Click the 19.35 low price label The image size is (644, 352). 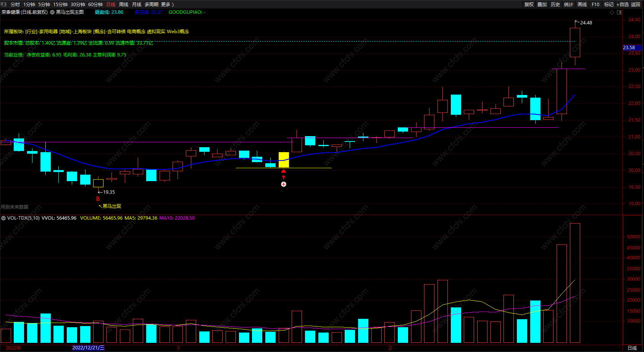click(x=109, y=192)
